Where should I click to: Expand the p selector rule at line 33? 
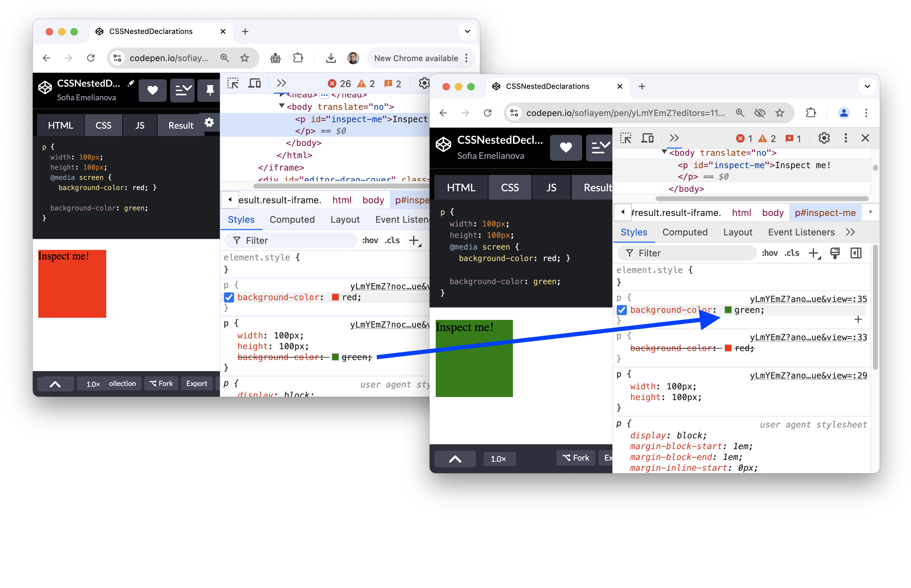(623, 335)
